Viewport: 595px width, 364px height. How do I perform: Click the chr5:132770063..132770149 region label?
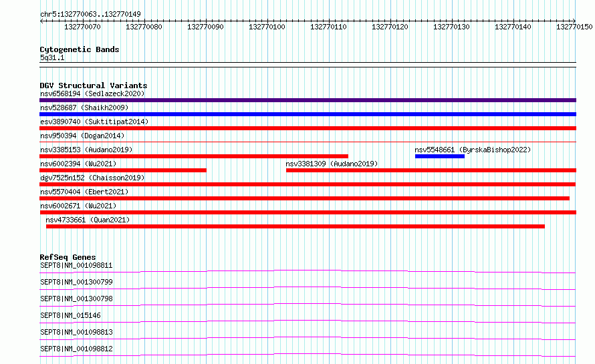(90, 14)
